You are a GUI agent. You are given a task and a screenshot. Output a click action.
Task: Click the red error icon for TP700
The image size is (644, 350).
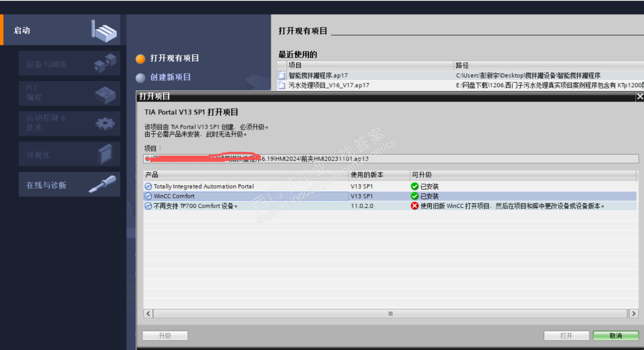point(414,206)
